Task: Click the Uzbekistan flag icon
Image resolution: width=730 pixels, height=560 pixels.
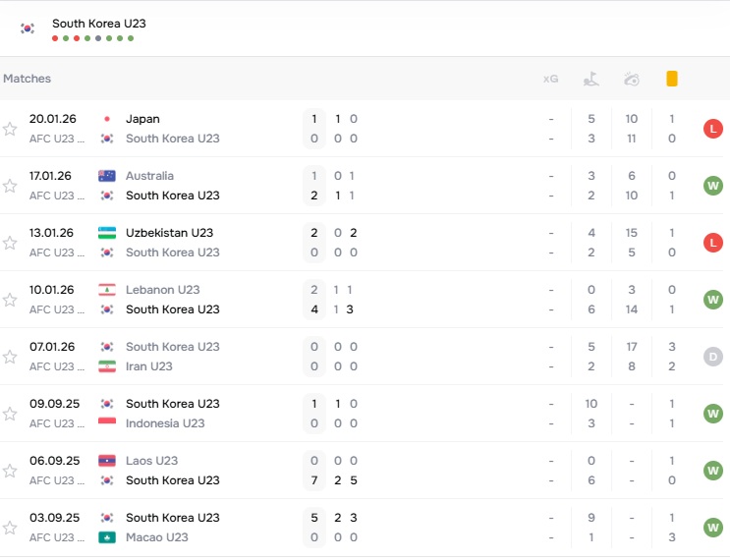Action: click(x=107, y=233)
